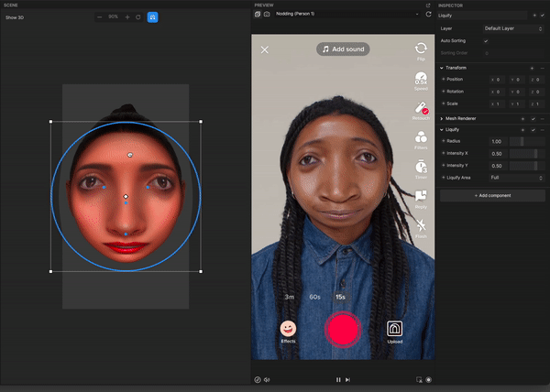Collapse the Liquify component section
This screenshot has height=392, width=550.
pos(442,130)
